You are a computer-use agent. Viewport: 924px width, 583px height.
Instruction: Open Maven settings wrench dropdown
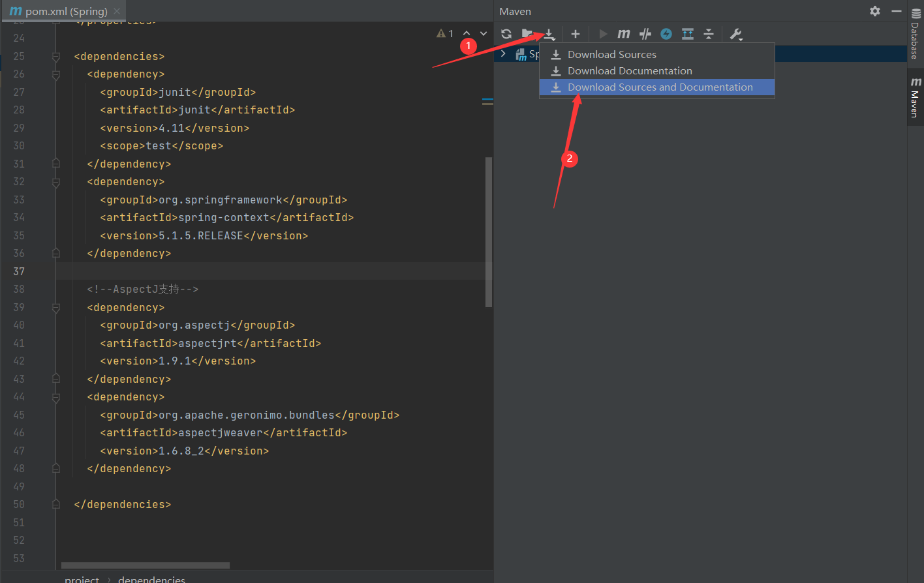[x=736, y=35]
